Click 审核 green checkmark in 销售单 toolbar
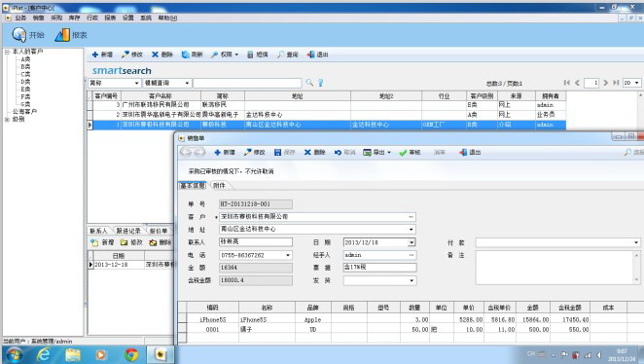This screenshot has width=644, height=364. click(x=403, y=153)
